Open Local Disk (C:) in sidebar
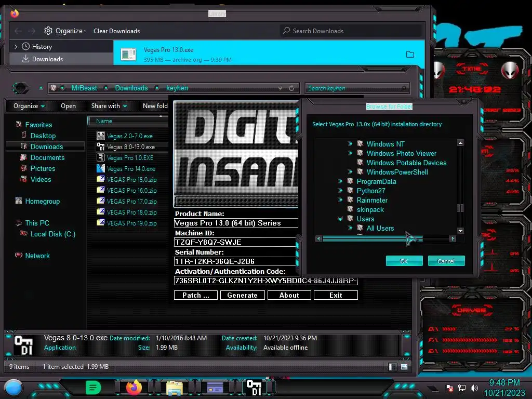 coord(52,234)
